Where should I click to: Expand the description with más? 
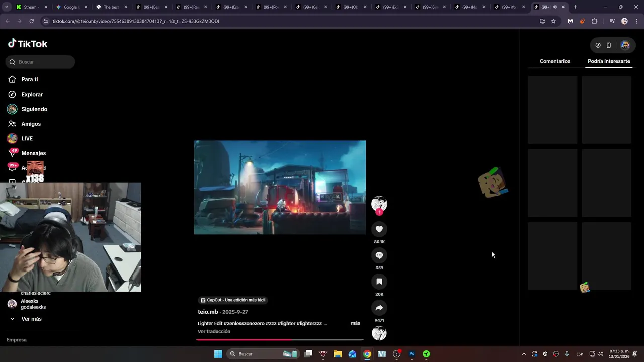355,323
